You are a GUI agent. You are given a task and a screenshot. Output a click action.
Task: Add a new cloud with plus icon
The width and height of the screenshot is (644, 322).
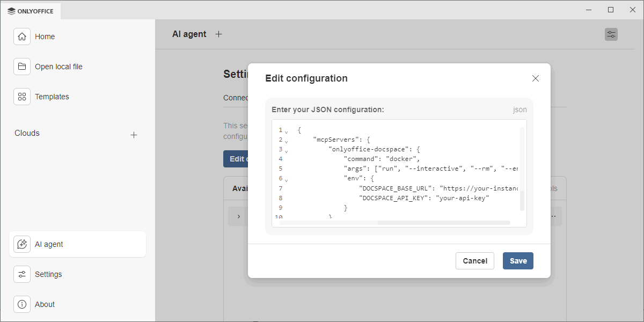[x=134, y=135]
